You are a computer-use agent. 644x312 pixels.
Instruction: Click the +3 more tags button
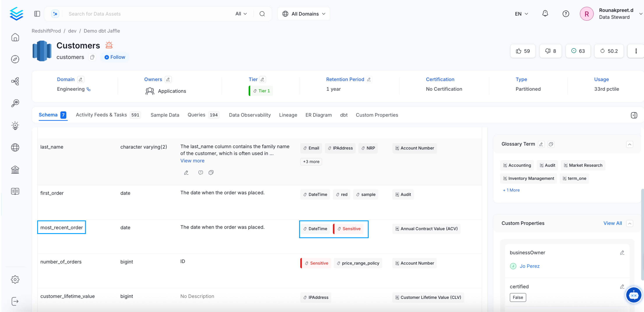[311, 162]
